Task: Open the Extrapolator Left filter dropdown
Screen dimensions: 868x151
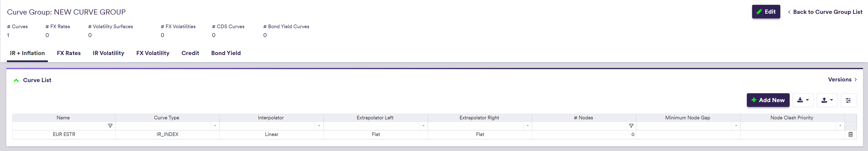Action: click(x=423, y=126)
